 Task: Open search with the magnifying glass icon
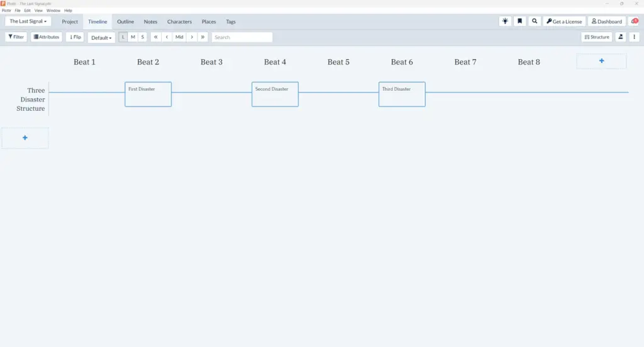535,21
